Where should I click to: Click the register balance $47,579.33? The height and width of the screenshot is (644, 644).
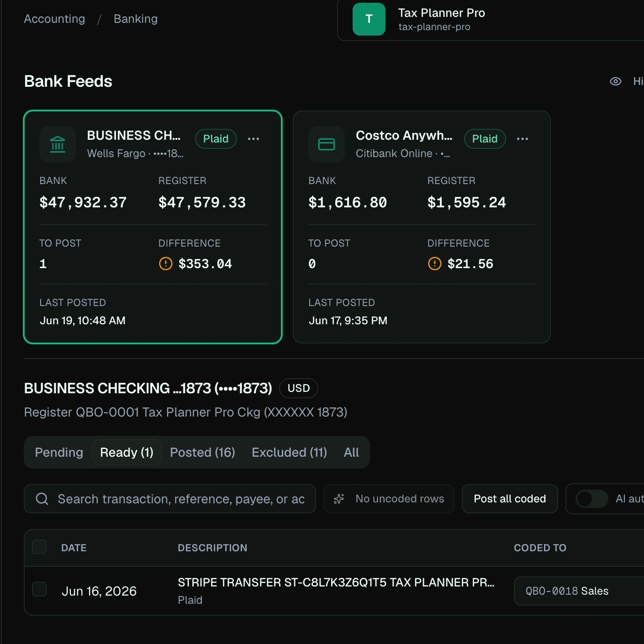tap(202, 202)
